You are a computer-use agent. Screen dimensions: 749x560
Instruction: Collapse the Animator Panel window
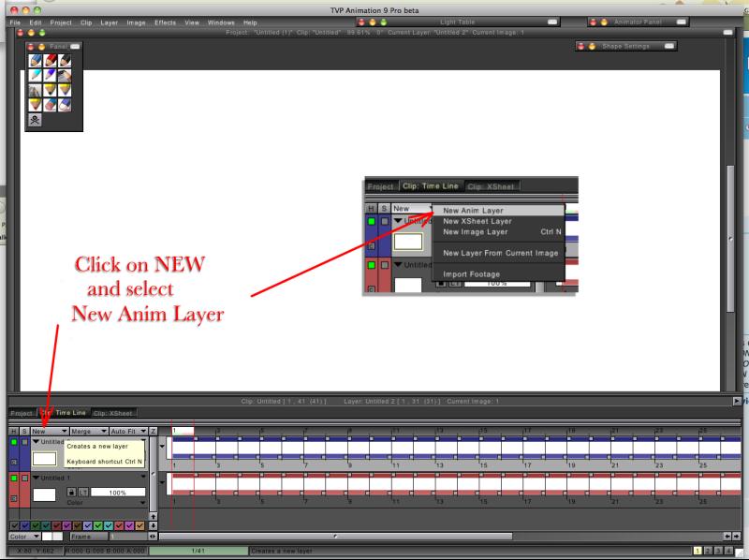click(682, 22)
